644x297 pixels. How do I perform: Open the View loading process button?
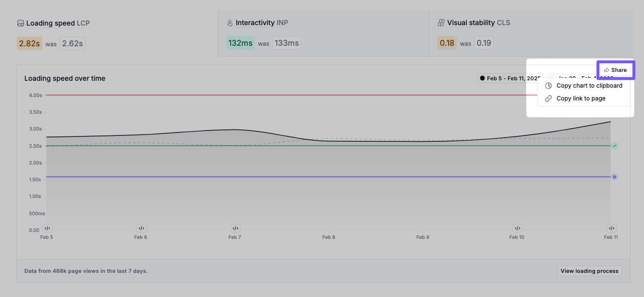pyautogui.click(x=589, y=271)
